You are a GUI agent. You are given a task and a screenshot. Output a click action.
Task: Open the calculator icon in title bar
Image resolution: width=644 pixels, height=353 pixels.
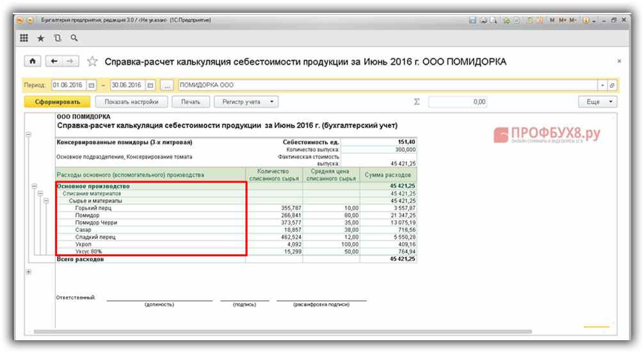[529, 21]
